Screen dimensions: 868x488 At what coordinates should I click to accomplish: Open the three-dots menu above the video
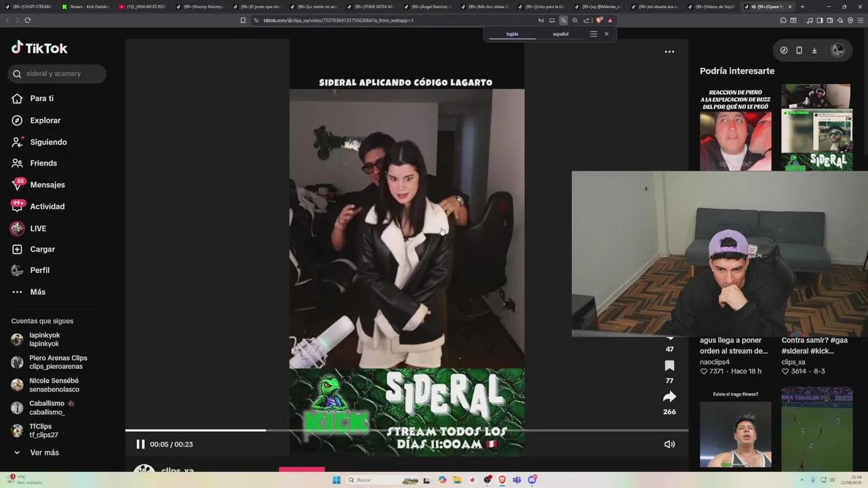click(669, 52)
